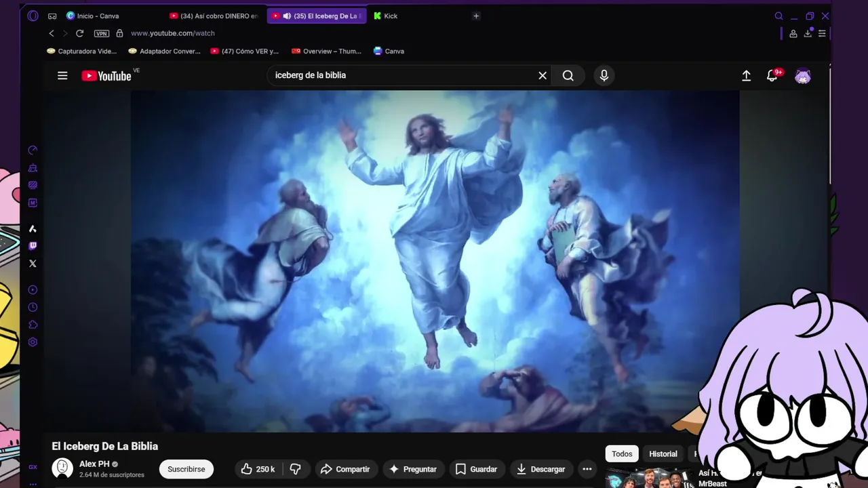Go to the YouTube home logo
The height and width of the screenshot is (488, 868).
(106, 76)
